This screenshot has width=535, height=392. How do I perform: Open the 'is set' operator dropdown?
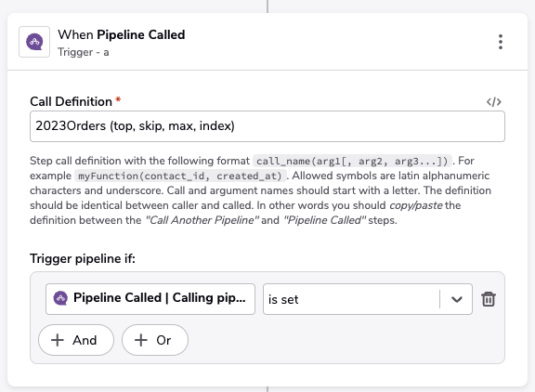(x=368, y=299)
